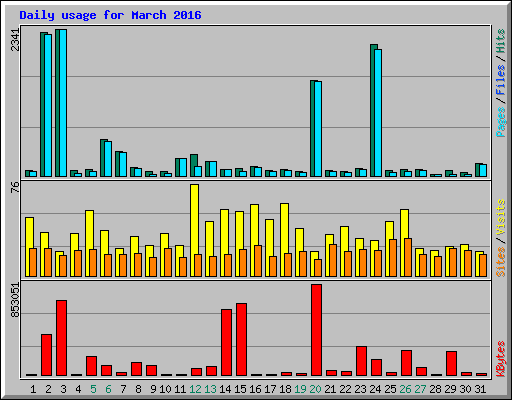Image resolution: width=512 pixels, height=400 pixels.
Task: Click the orange Sites bar for day 26
Action: pos(408,257)
